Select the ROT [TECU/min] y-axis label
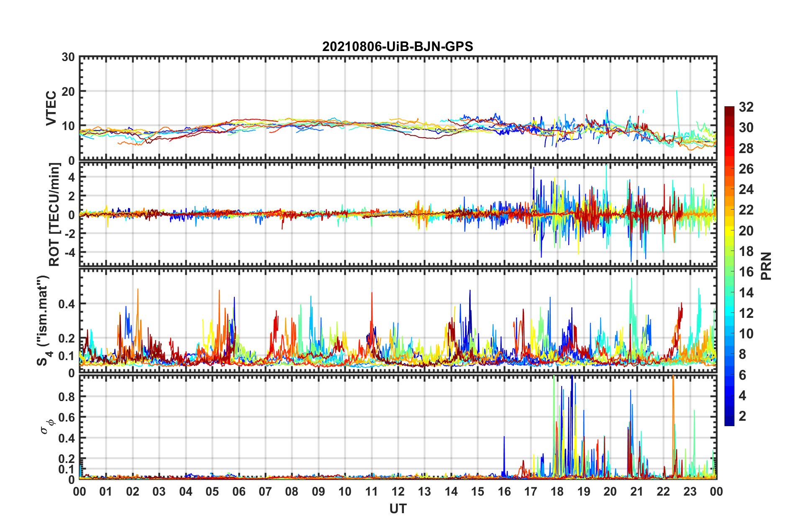This screenshot has height=532, width=796. pos(54,215)
